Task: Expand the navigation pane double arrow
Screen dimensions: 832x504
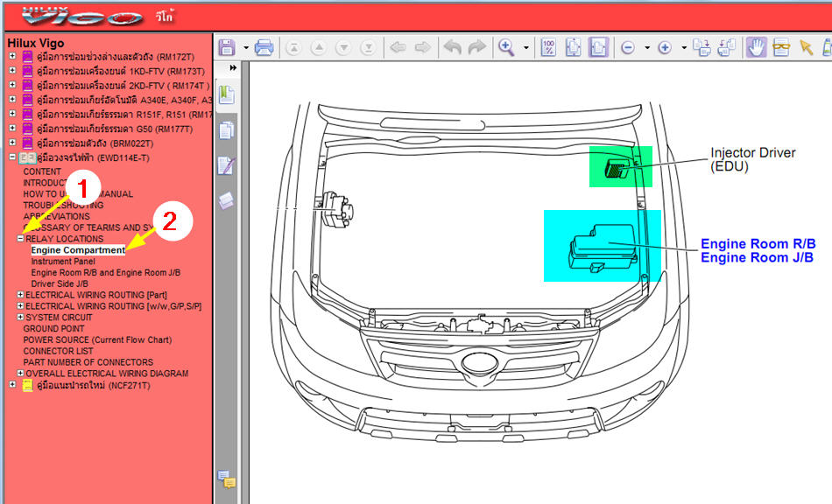Action: [x=233, y=68]
